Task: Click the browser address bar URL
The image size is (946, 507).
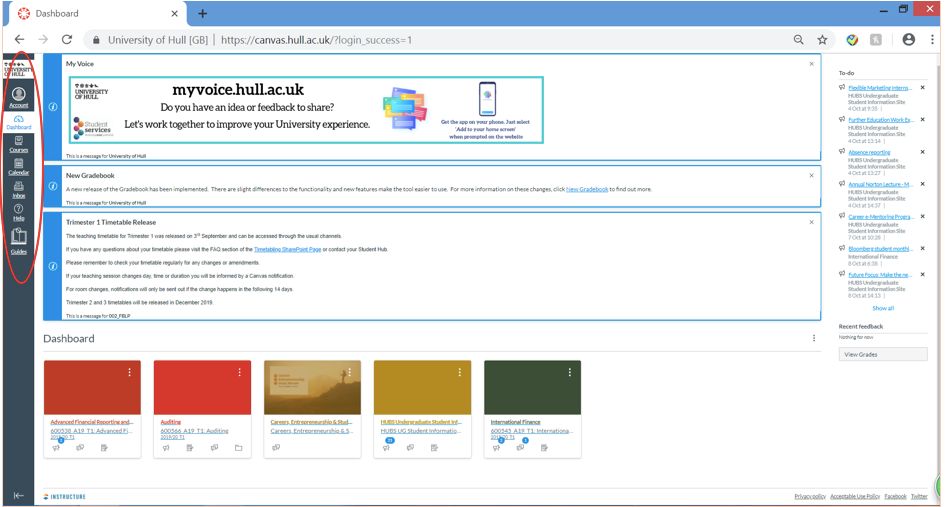Action: tap(316, 40)
